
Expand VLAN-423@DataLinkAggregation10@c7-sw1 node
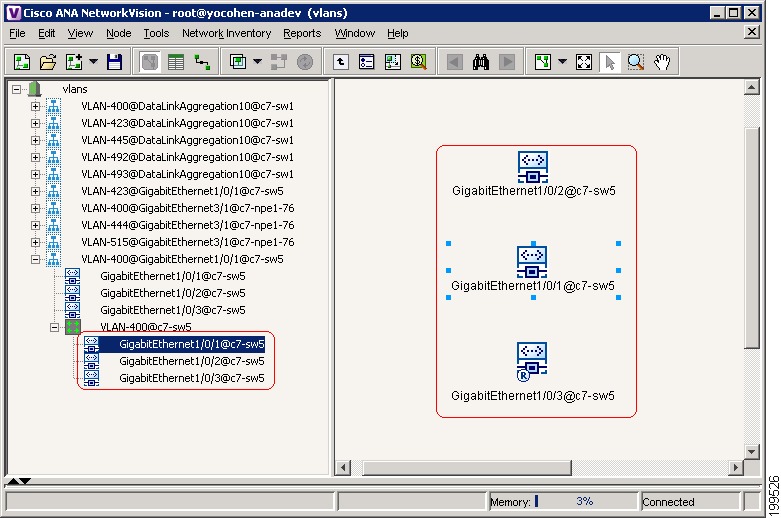[x=35, y=123]
